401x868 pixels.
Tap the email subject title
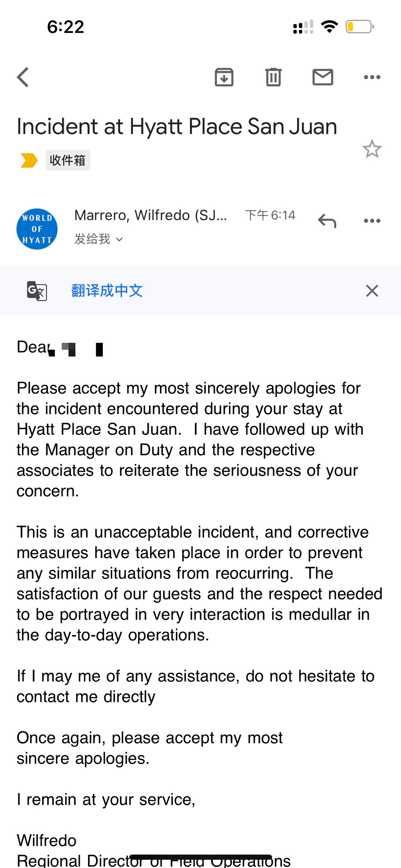[177, 127]
